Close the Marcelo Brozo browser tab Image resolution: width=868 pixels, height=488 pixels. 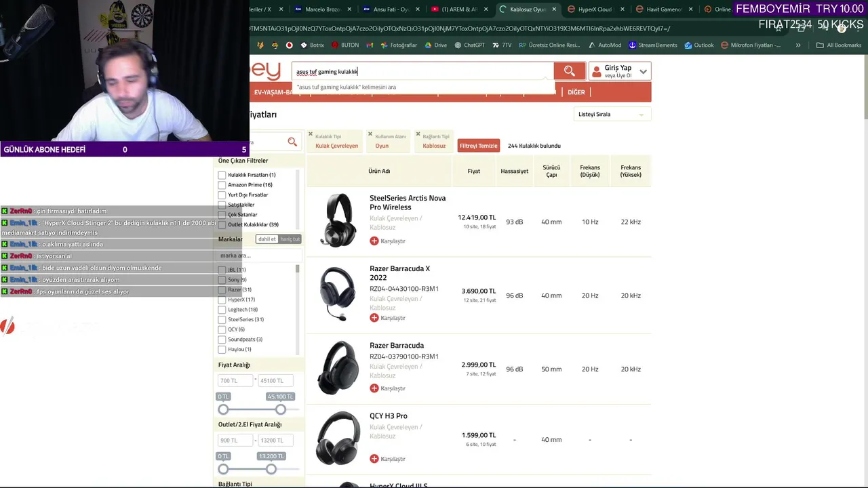tap(349, 9)
